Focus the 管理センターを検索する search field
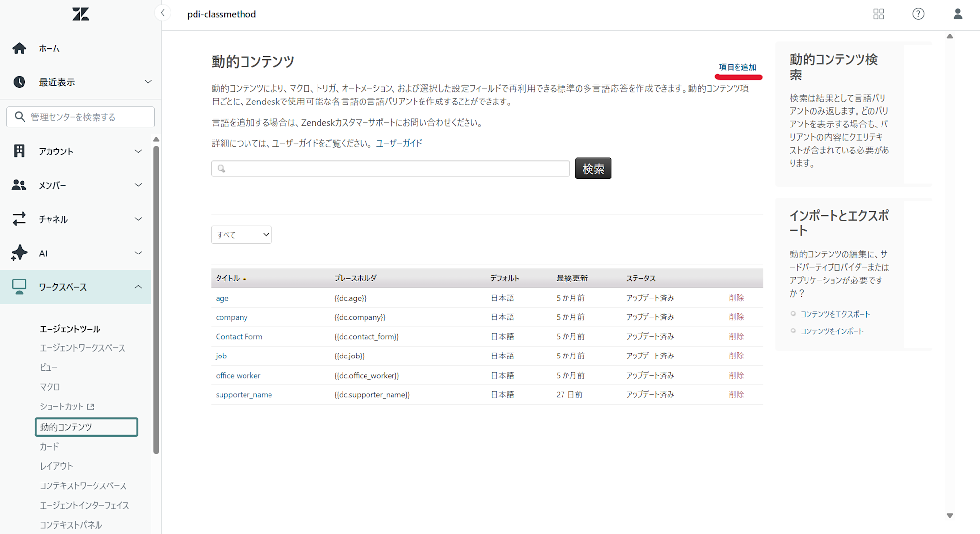Screen dimensions: 980x534 [x=80, y=117]
